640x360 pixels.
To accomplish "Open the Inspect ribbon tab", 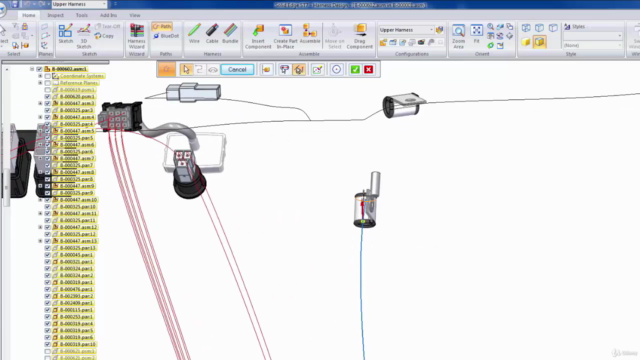I will 56,15.
